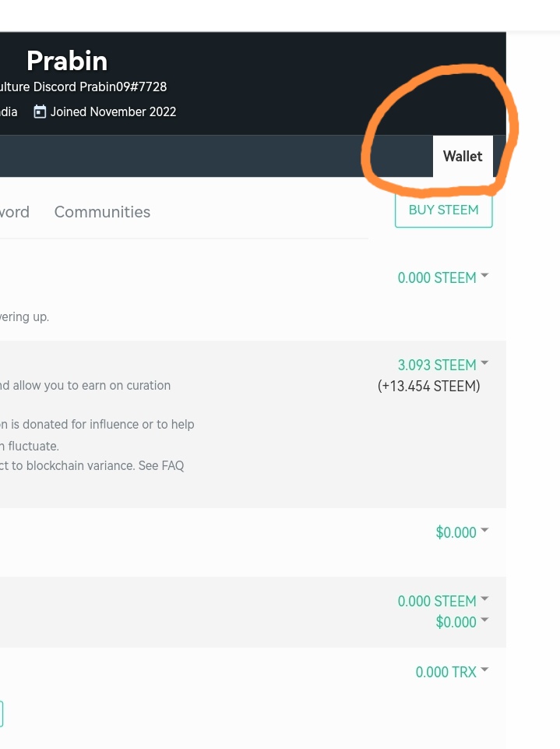The height and width of the screenshot is (749, 560).
Task: Click the arrow beside the top 0.000 STEEM
Action: coord(484,276)
